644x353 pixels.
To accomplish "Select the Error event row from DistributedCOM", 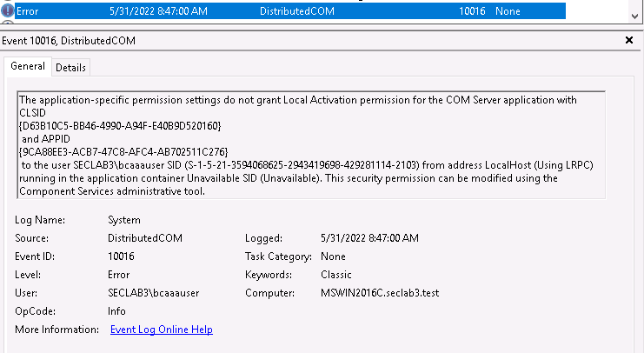I will (x=290, y=11).
